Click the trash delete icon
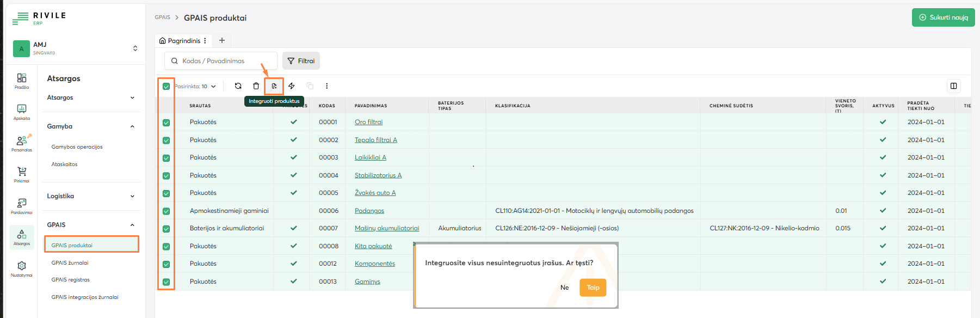The height and width of the screenshot is (318, 980). (256, 86)
